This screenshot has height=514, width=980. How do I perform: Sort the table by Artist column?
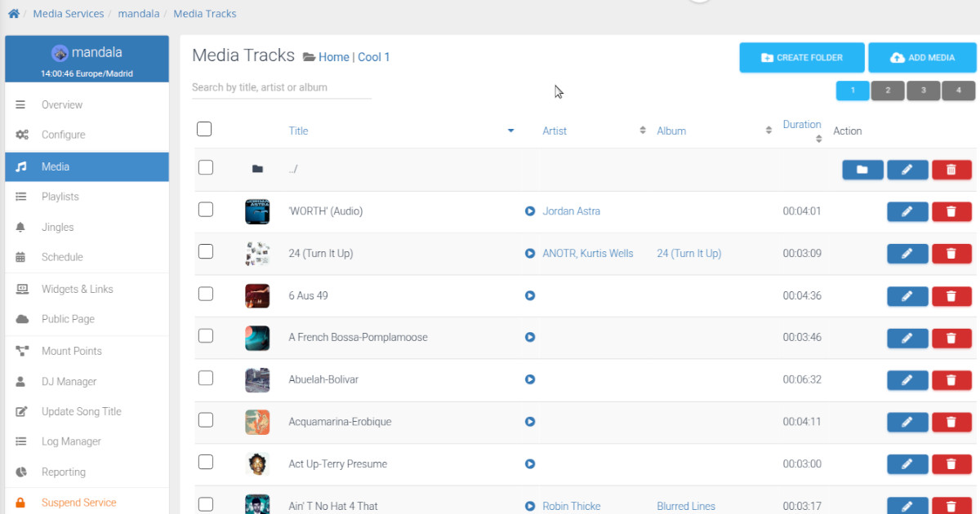pyautogui.click(x=642, y=131)
